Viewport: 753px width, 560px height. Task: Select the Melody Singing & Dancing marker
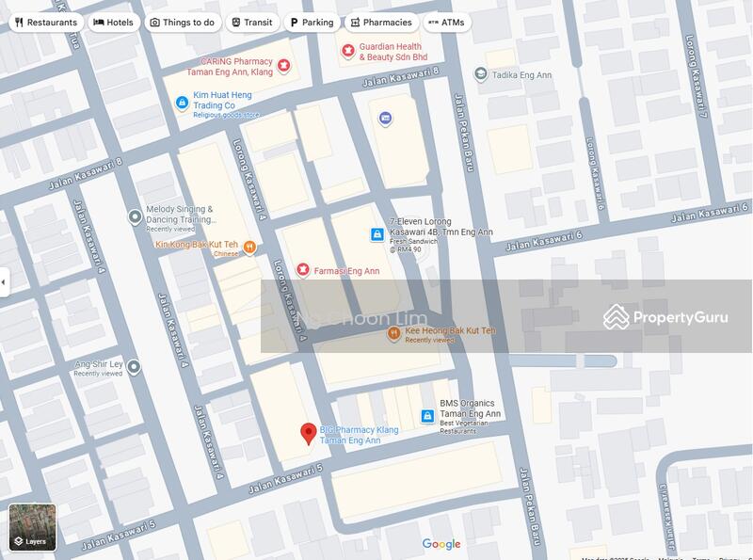135,216
